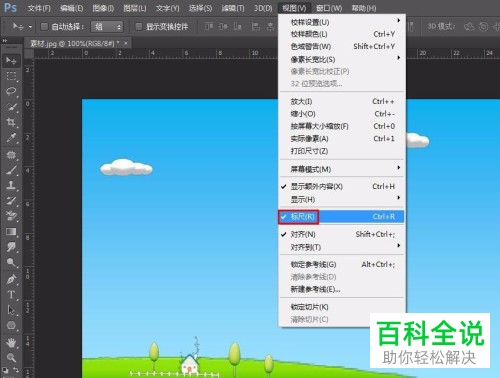Select the Lasso tool
This screenshot has height=378, width=500.
click(x=11, y=91)
